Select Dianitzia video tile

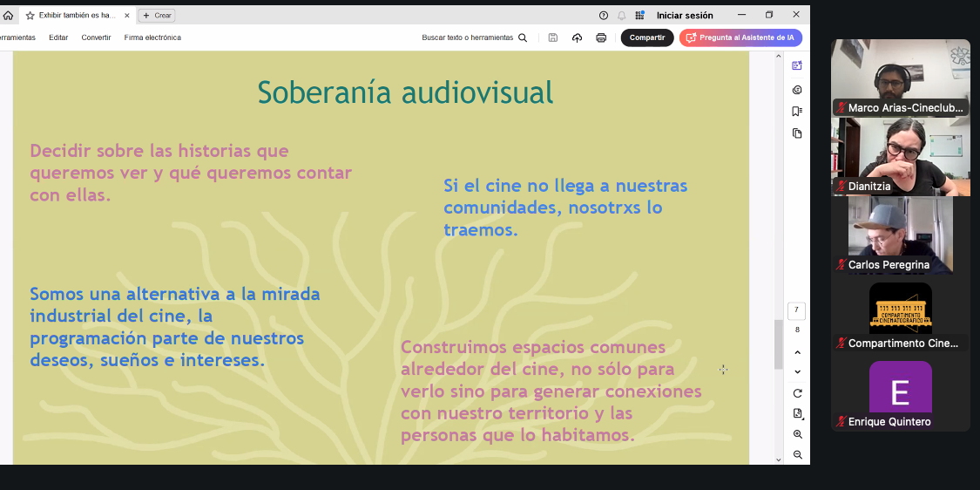(x=901, y=156)
